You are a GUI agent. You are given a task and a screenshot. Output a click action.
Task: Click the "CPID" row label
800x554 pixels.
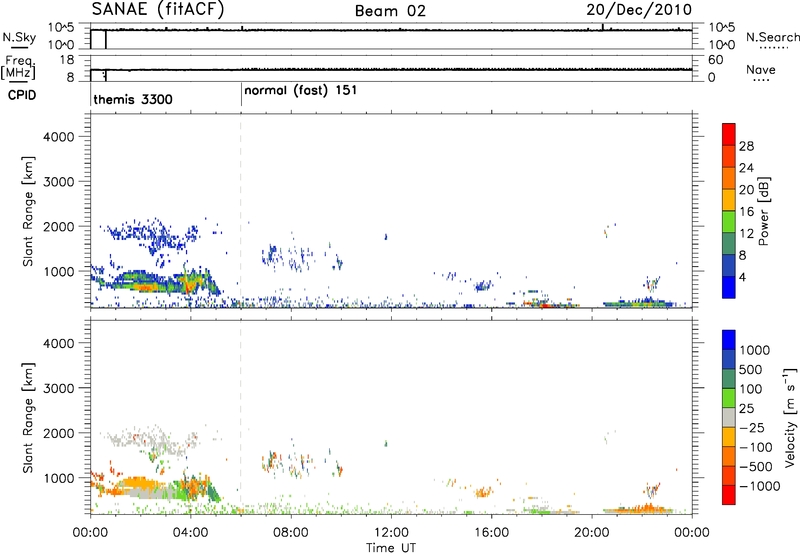pyautogui.click(x=22, y=95)
